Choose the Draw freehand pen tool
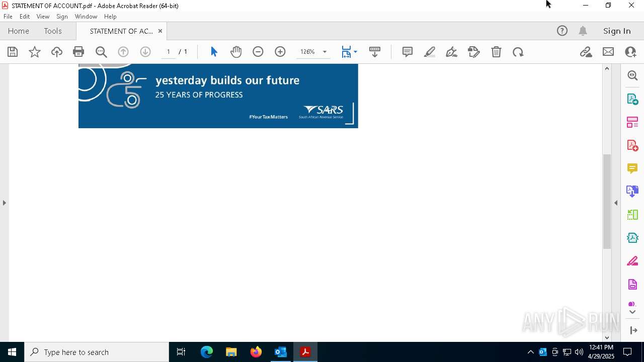The height and width of the screenshot is (362, 644). [x=452, y=52]
